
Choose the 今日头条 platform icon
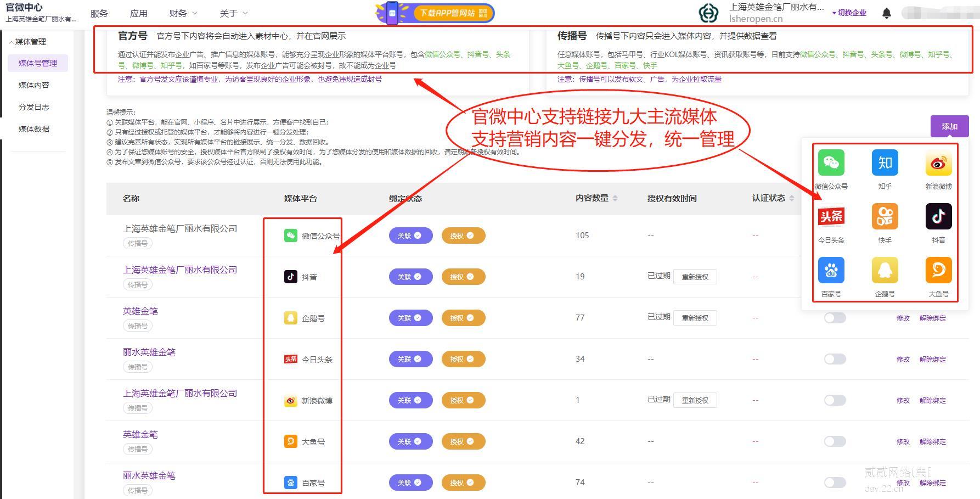click(832, 216)
